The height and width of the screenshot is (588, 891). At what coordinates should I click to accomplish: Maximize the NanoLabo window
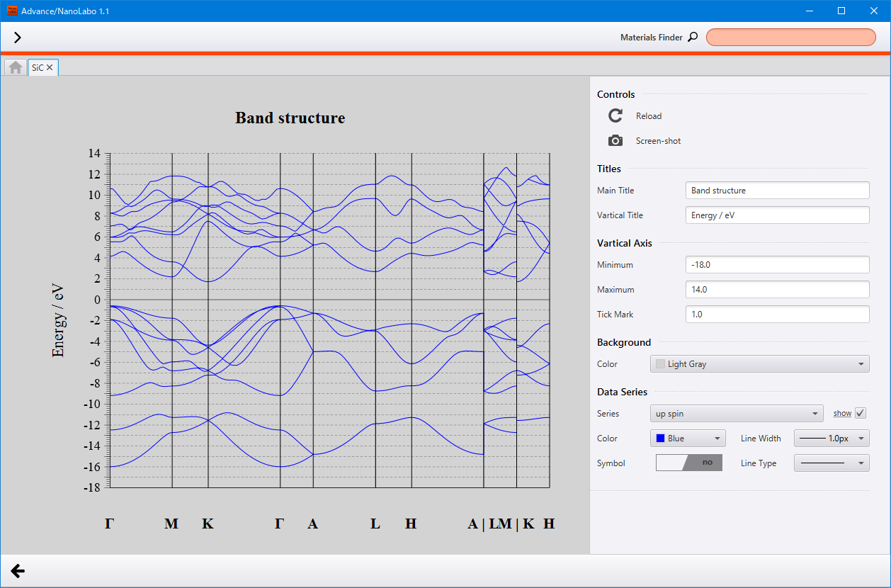coord(841,11)
